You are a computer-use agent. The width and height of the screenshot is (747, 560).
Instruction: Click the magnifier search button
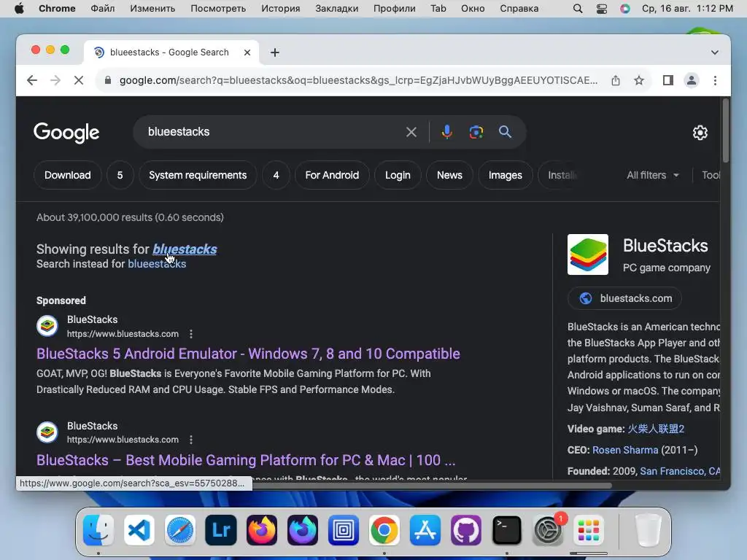click(505, 132)
